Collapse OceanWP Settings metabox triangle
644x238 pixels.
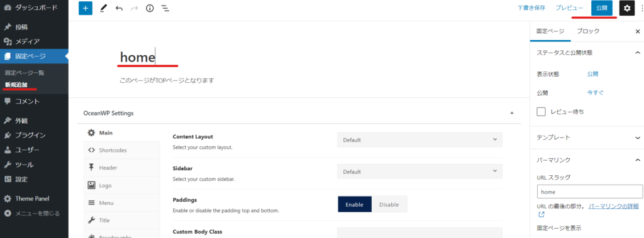(512, 113)
